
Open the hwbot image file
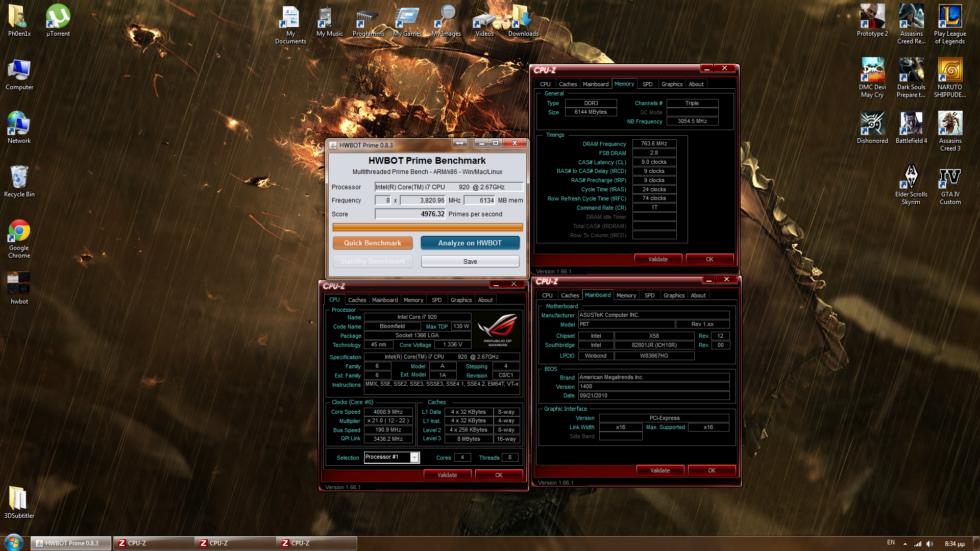(19, 288)
